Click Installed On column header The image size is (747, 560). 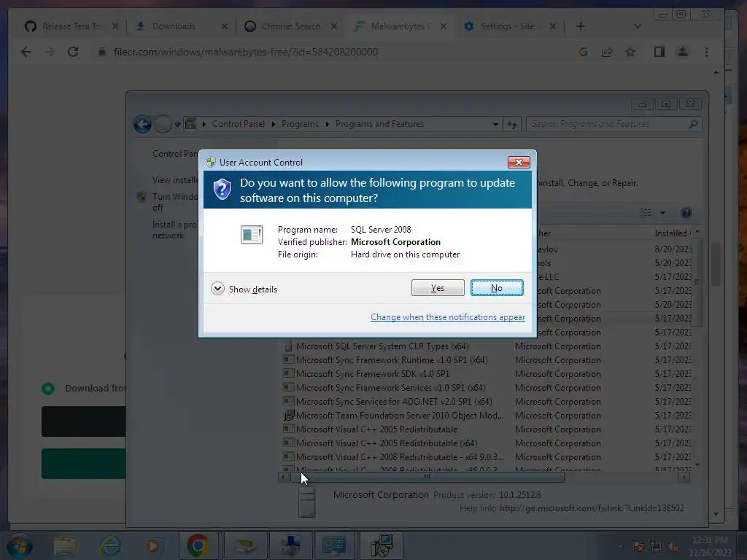click(x=672, y=233)
